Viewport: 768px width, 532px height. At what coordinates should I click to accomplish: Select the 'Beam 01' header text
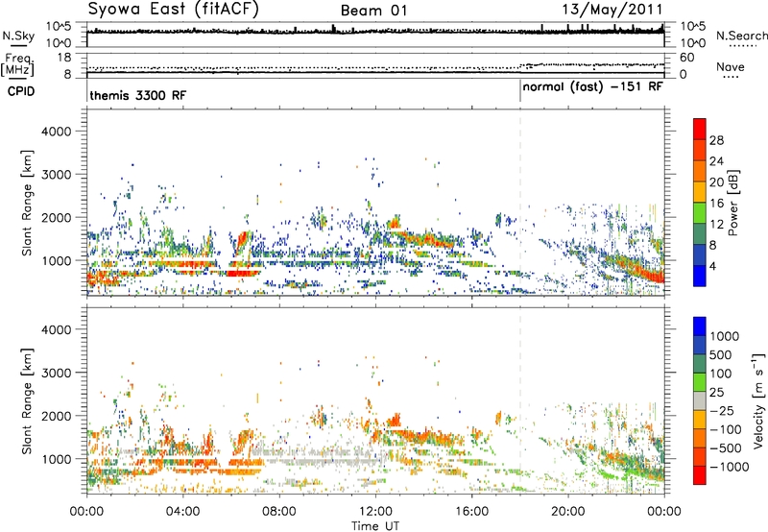pyautogui.click(x=373, y=11)
